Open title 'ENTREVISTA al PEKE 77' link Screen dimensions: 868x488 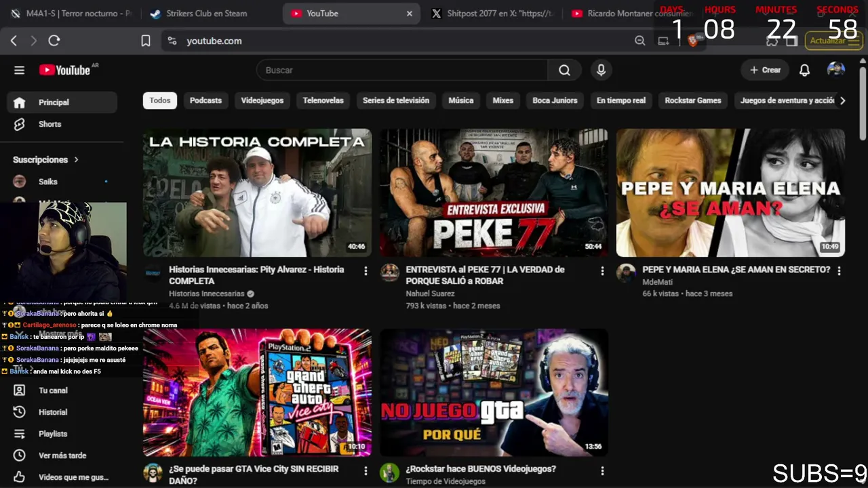coord(485,275)
